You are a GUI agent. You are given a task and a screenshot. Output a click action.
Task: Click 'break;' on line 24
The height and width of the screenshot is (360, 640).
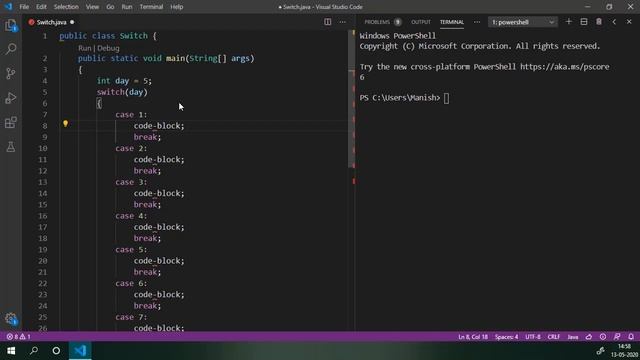(147, 306)
